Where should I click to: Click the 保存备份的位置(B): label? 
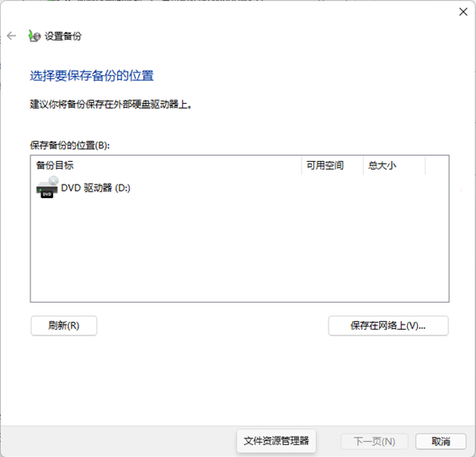(70, 145)
